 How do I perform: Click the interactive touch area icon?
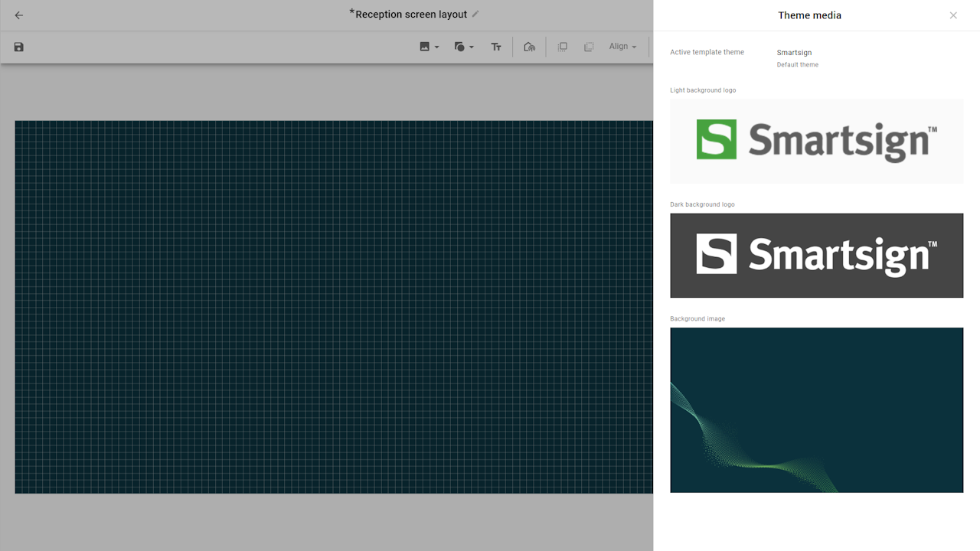click(x=529, y=47)
